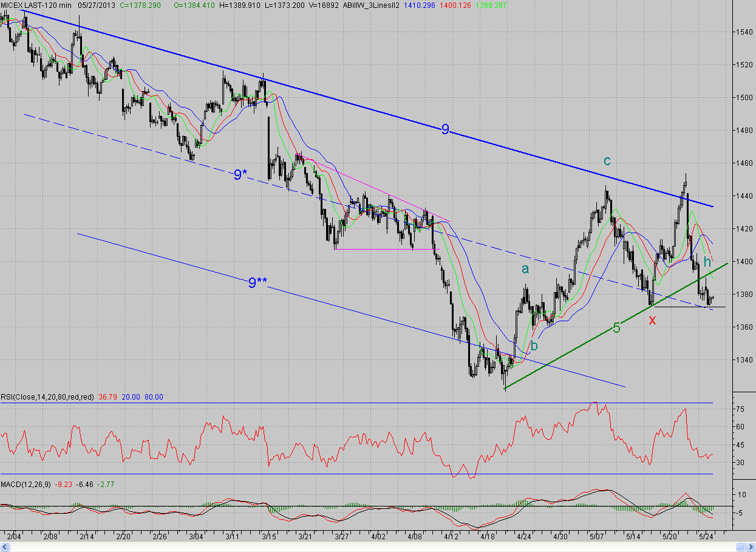
Task: Click the RSI(Close,14,20,80,red,red) indicator title
Action: coord(47,397)
